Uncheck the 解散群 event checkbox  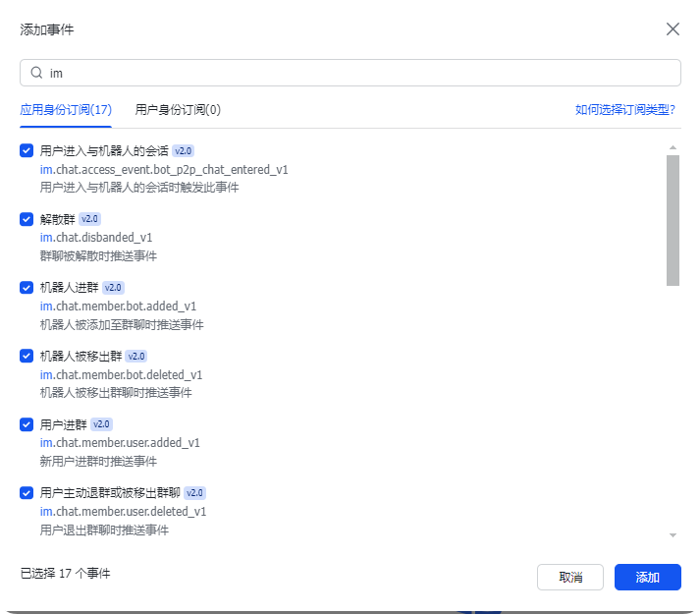27,219
